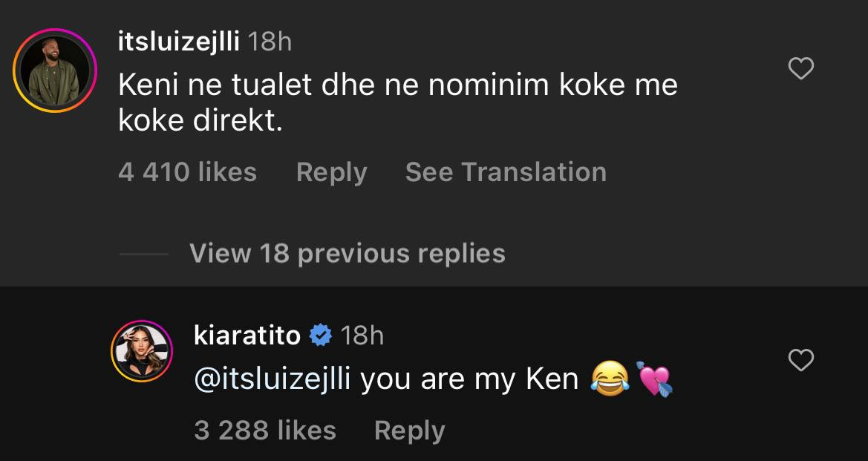Tap the heart on kiaratito's reply
Image resolution: width=868 pixels, height=461 pixels.
click(x=800, y=361)
